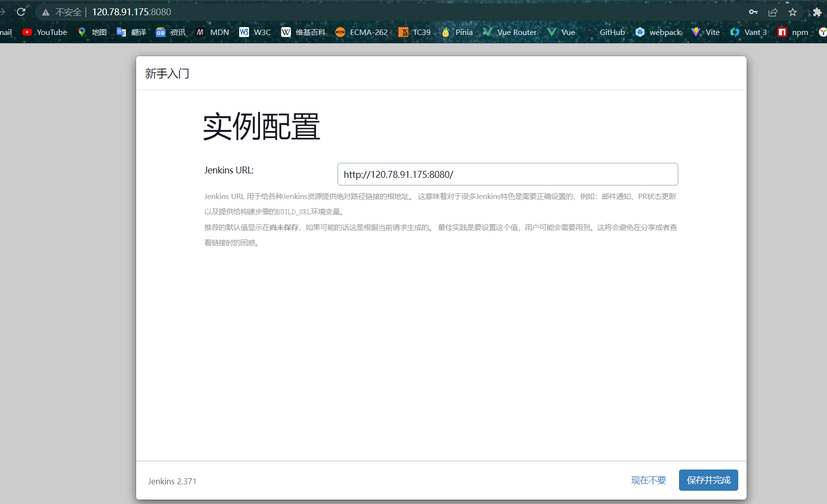
Task: Open the webpack bookmark
Action: tap(658, 32)
